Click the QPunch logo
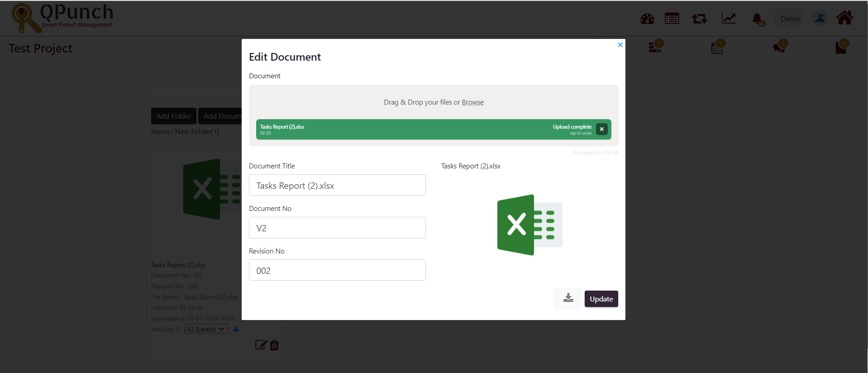Screen dimensions: 868x373 [62, 18]
